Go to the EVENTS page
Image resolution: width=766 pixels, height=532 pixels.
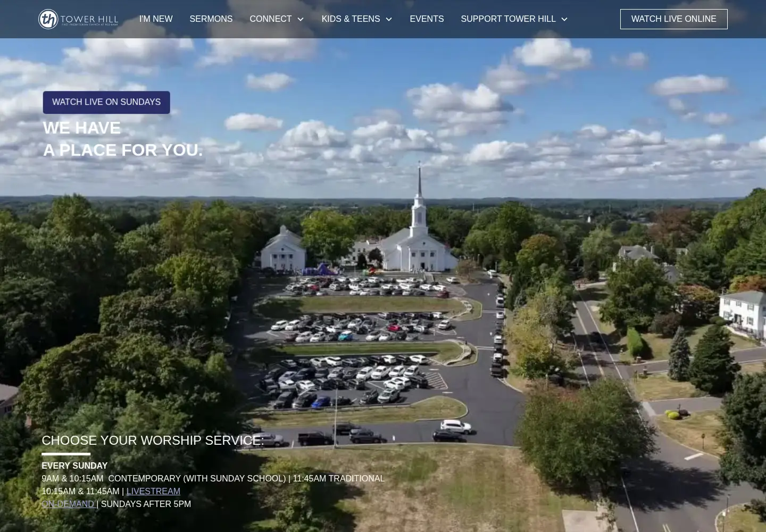click(427, 19)
